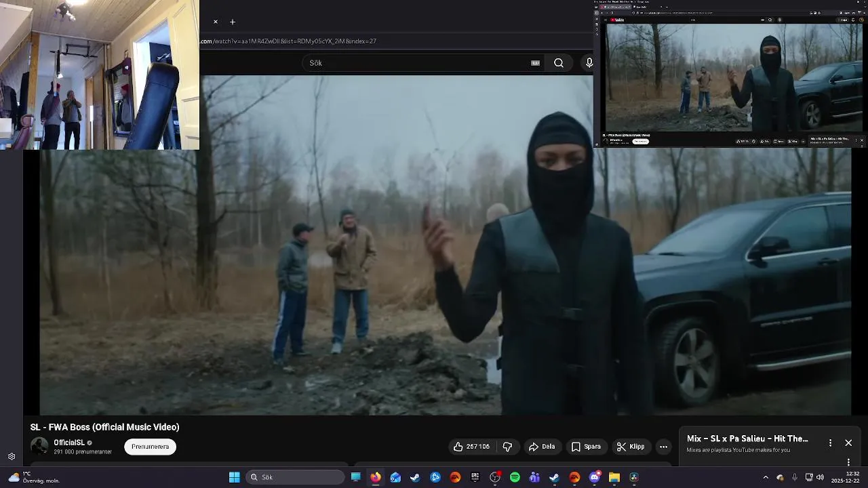The image size is (868, 488).
Task: Click the video title SL - FWA Boss
Action: [104, 427]
